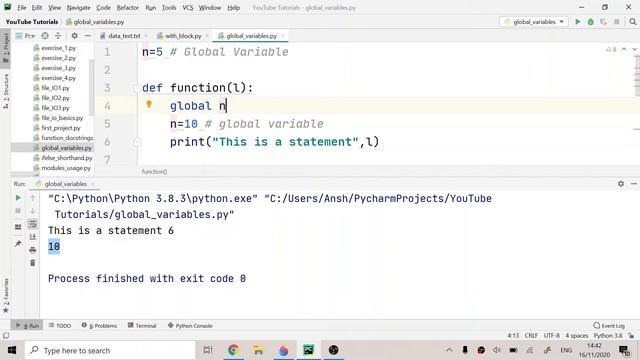Select ifelse_shorthand.py file
Image resolution: width=640 pixels, height=360 pixels.
67,158
